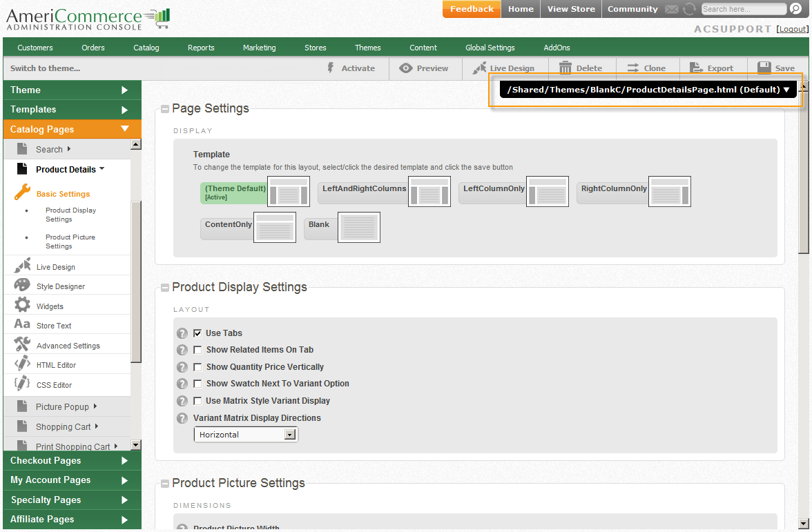
Task: Click the Live Design toolbar paintbrush icon
Action: [x=479, y=68]
